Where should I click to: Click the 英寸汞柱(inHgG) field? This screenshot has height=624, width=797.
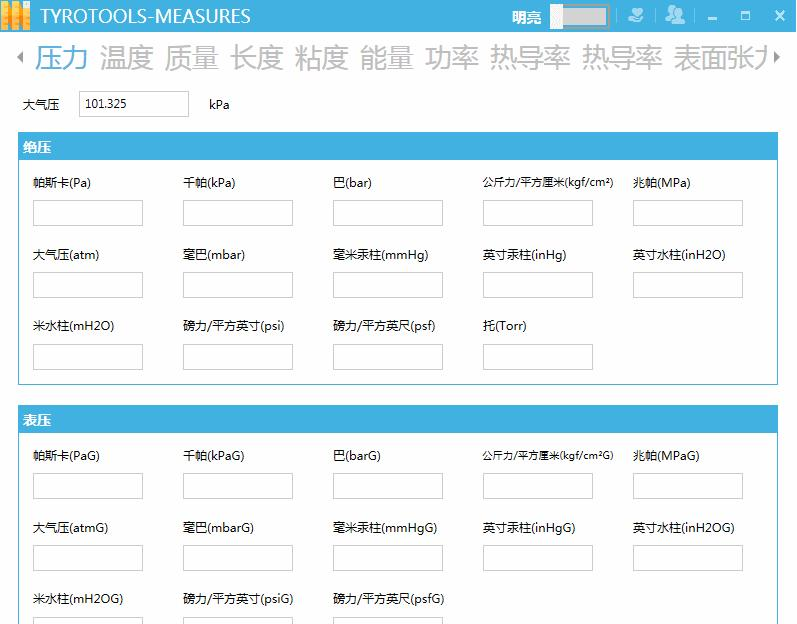tap(538, 558)
